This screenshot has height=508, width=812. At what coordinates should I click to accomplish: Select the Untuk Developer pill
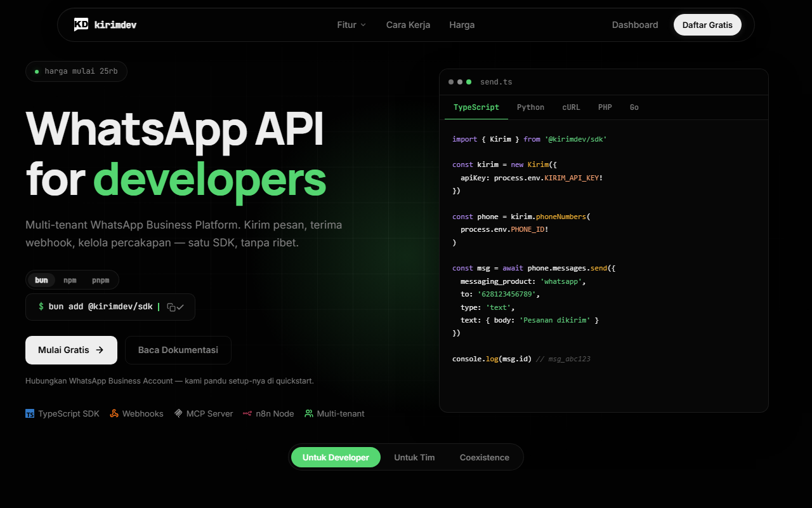click(x=336, y=457)
